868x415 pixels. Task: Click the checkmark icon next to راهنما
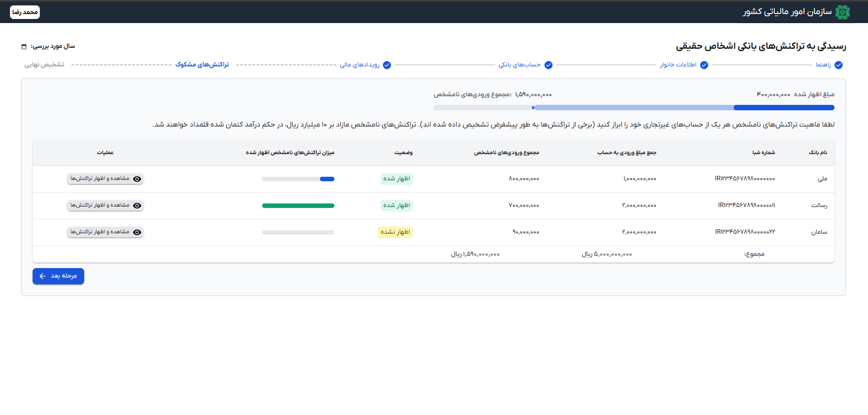pyautogui.click(x=839, y=65)
